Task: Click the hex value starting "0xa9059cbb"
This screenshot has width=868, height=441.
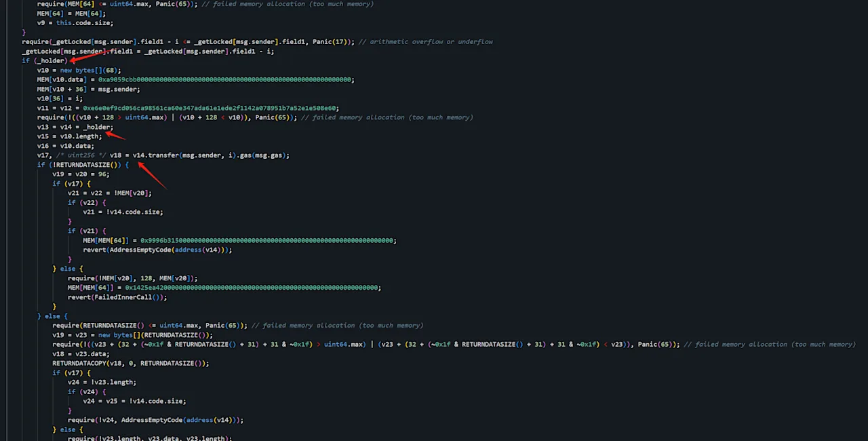Action: (225, 79)
